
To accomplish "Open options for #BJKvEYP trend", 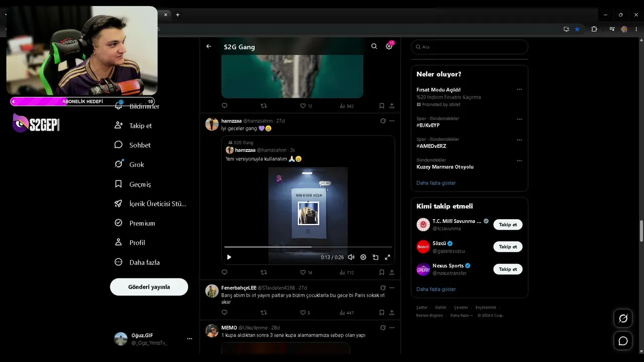I will tap(519, 119).
